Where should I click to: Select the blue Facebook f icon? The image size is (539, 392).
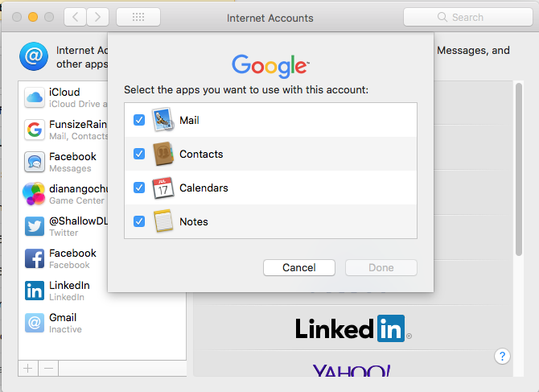click(x=35, y=258)
